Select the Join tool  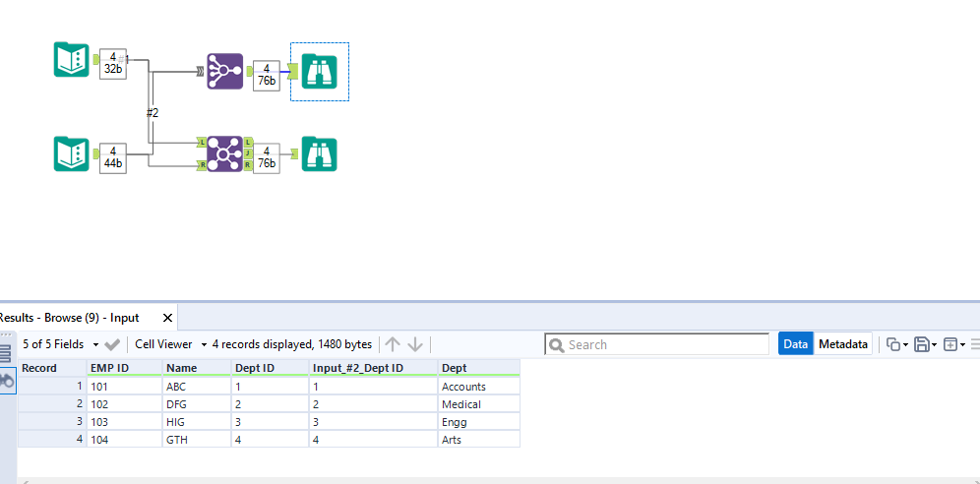pos(224,153)
